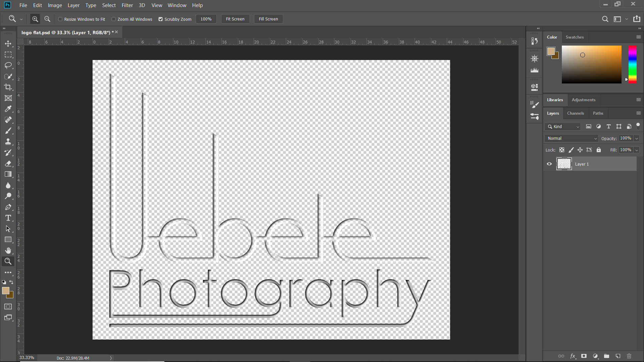Delete layer using trash icon

pyautogui.click(x=629, y=356)
